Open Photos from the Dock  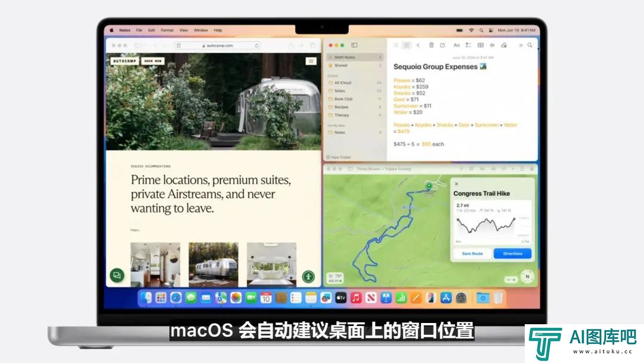(236, 298)
